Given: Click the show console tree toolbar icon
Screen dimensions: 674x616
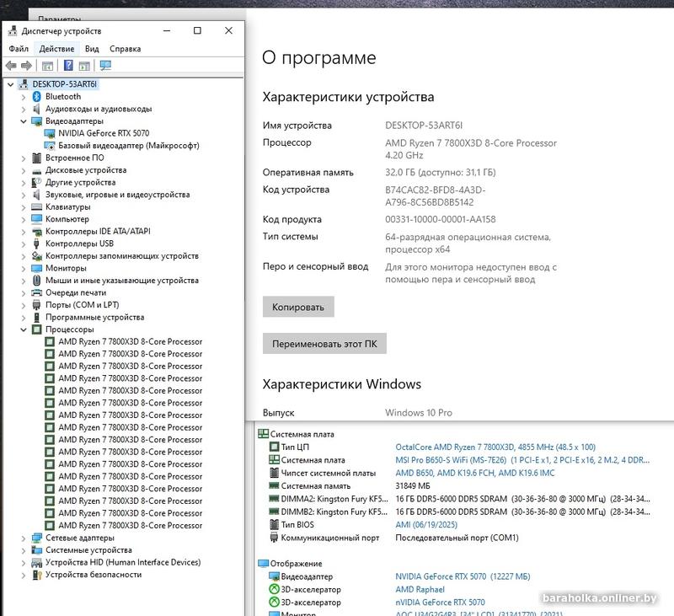Looking at the screenshot, I should pos(47,66).
